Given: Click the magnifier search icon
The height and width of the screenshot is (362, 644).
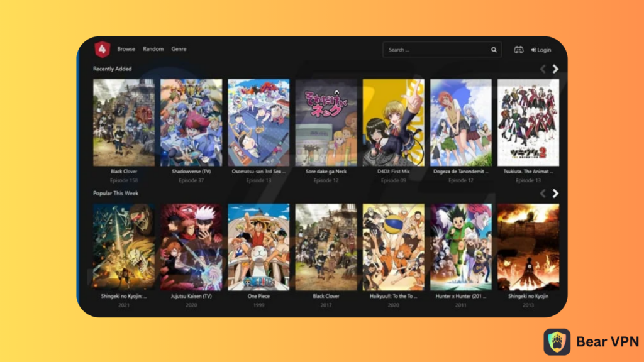Looking at the screenshot, I should click(494, 50).
